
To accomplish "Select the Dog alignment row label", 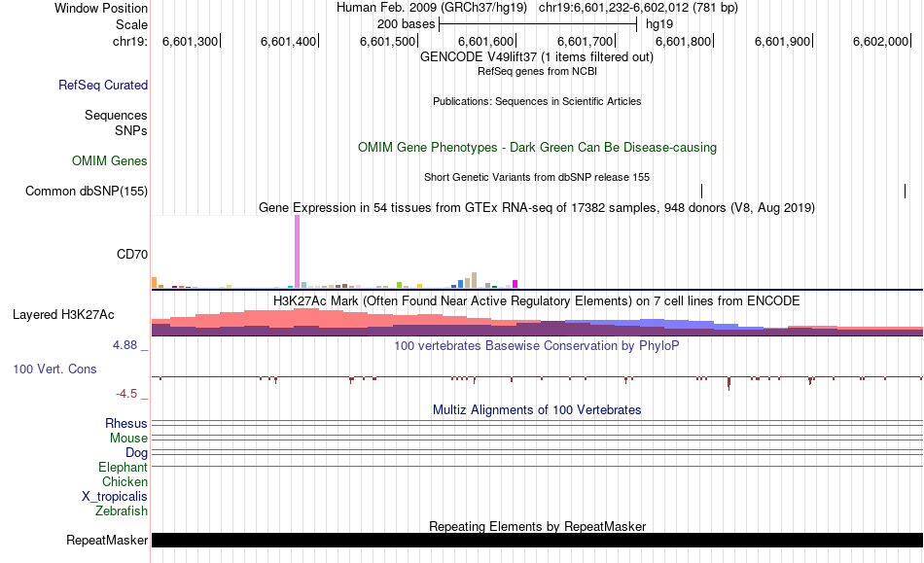I will point(136,452).
